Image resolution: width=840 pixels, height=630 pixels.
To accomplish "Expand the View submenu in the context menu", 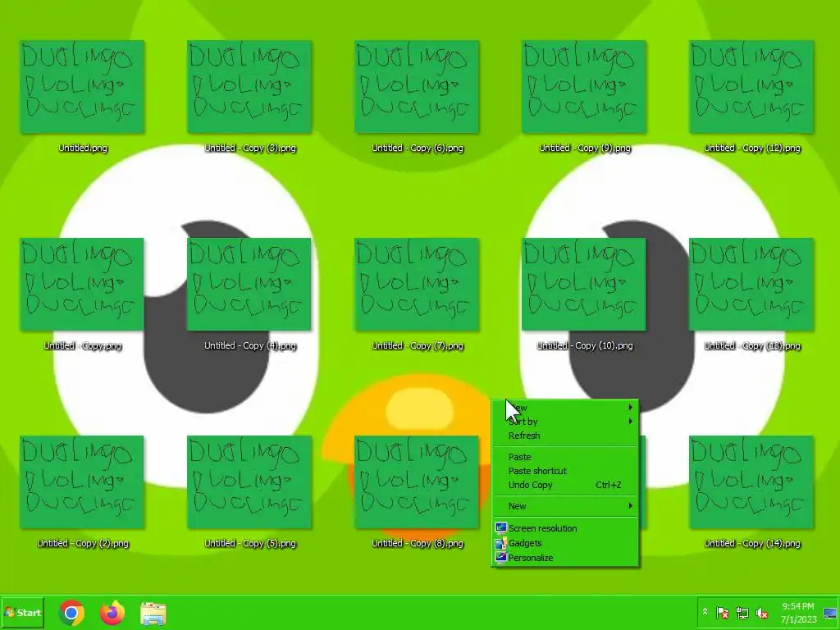I will [565, 408].
